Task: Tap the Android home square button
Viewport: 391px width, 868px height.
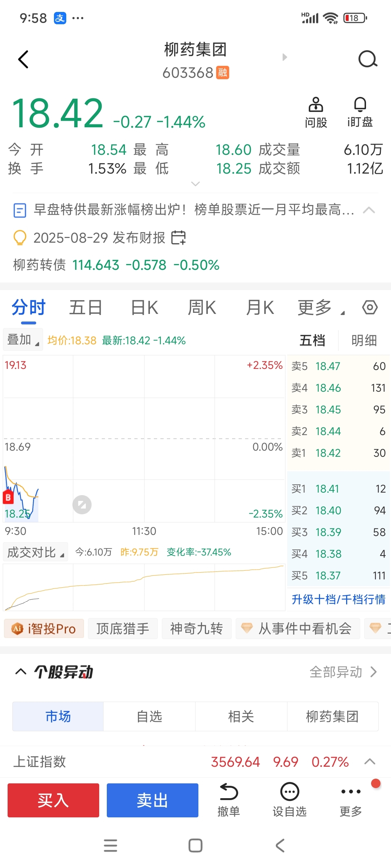Action: (x=195, y=846)
